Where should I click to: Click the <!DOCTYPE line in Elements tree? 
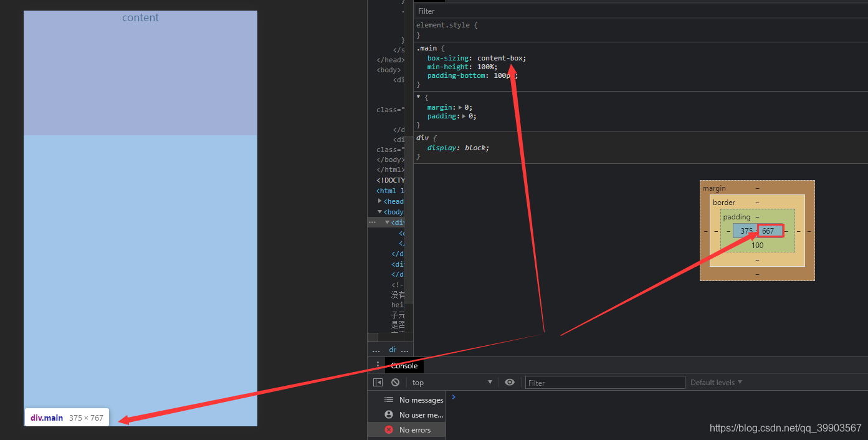point(391,180)
